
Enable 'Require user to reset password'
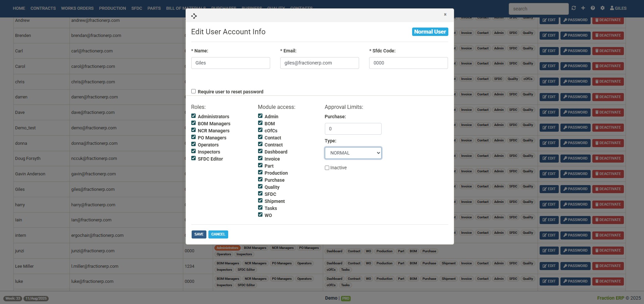(x=193, y=91)
